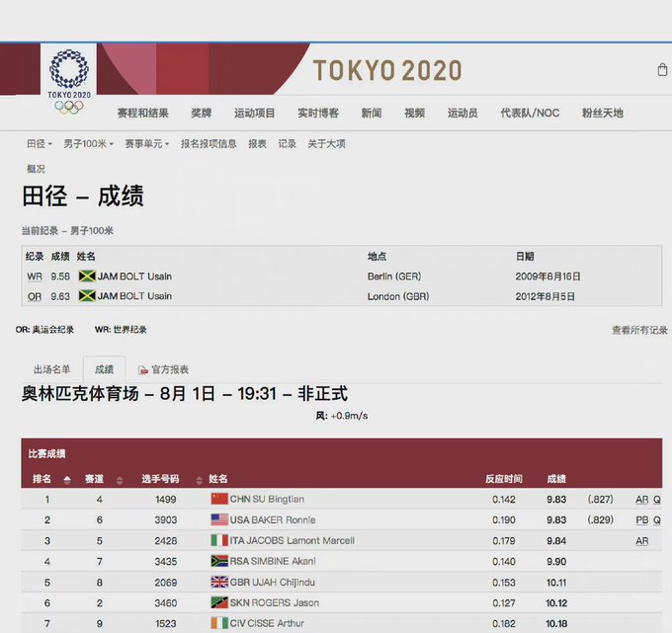Click 成绩 results column header
This screenshot has height=633, width=672.
pyautogui.click(x=556, y=479)
